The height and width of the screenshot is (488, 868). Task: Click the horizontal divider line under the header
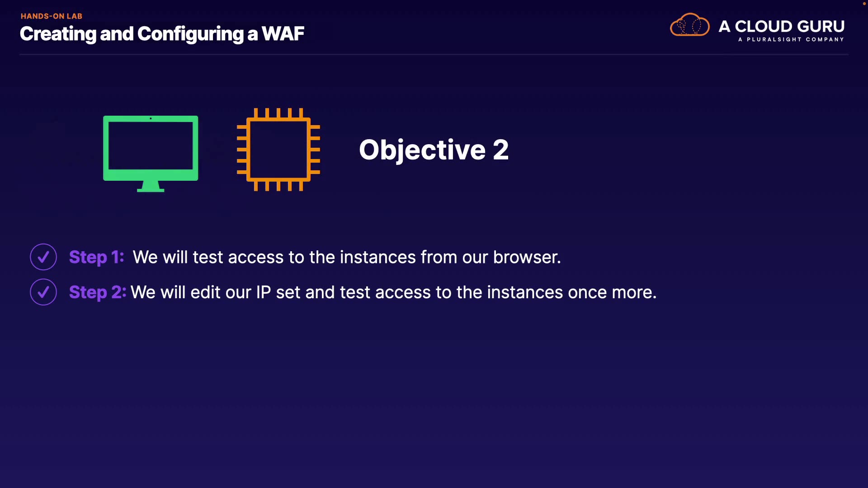434,55
